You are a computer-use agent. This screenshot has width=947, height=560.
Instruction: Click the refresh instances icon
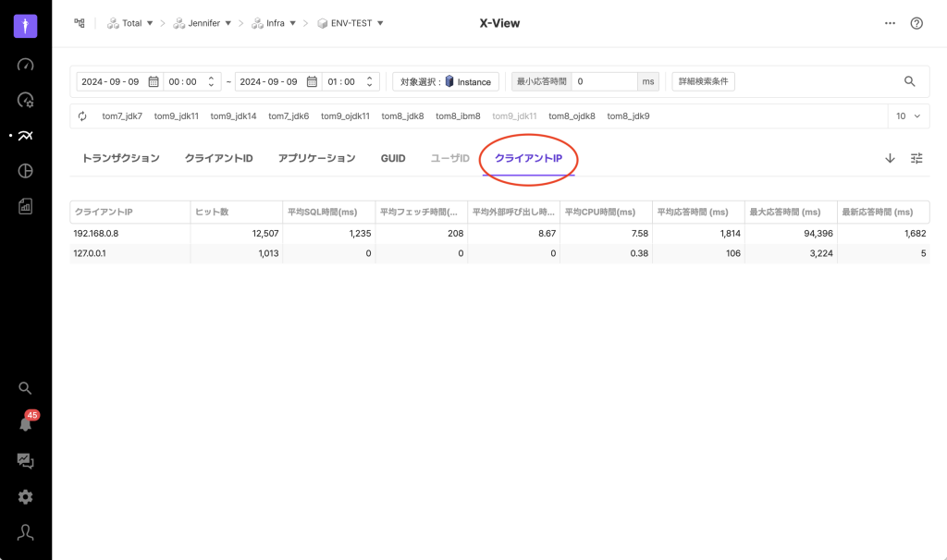coord(82,116)
